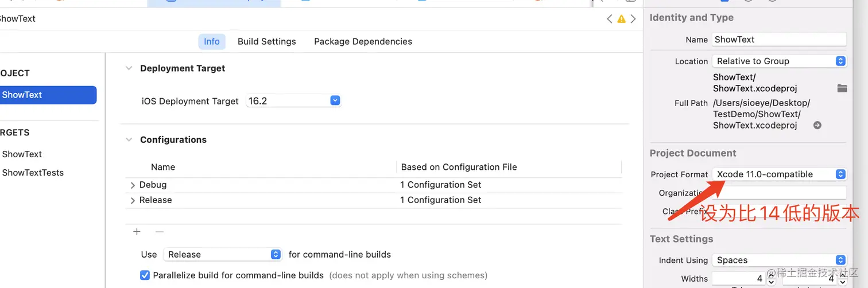Screen dimensions: 868x288
Task: Collapse the Deployment Target section
Action: click(x=128, y=68)
